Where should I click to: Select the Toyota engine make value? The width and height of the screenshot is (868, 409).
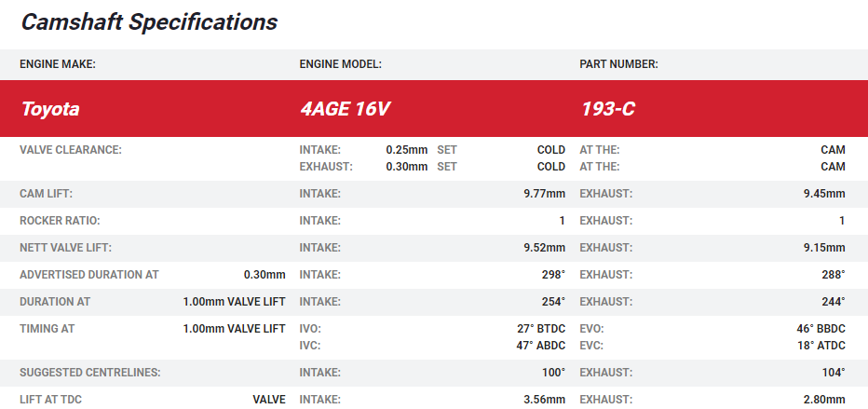click(50, 109)
